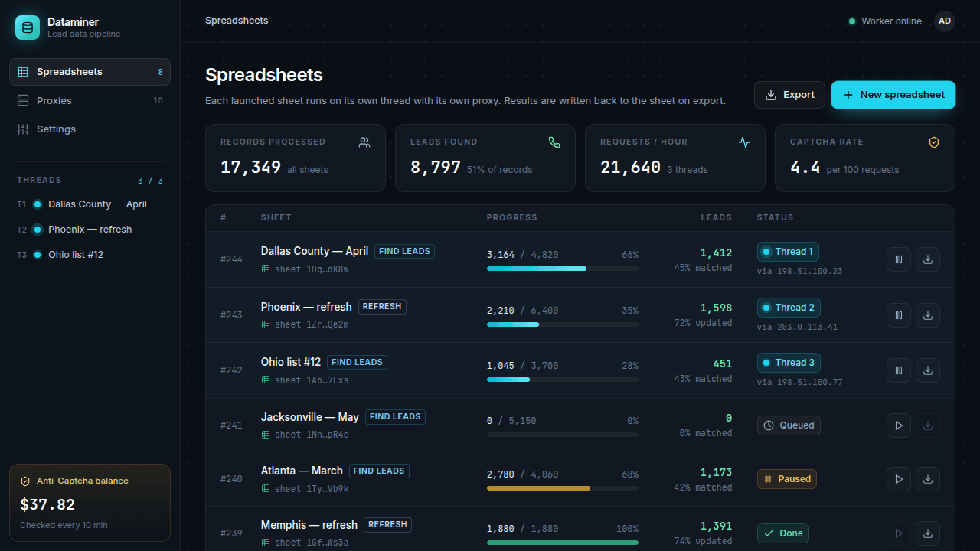Click sheet ID 1Hq…dK8w
This screenshot has height=551, width=980.
click(x=312, y=269)
